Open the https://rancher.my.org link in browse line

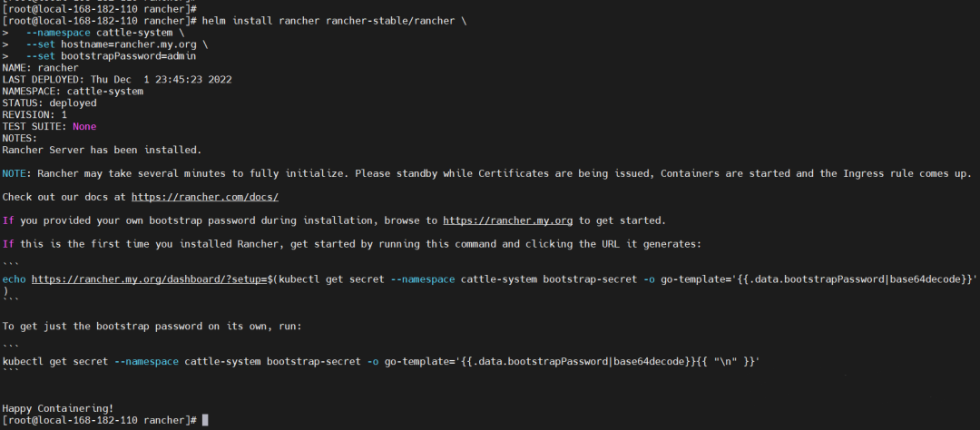pyautogui.click(x=507, y=220)
